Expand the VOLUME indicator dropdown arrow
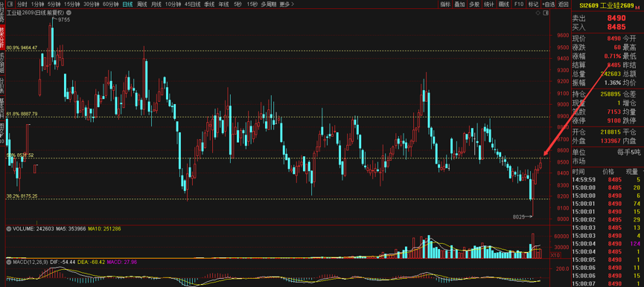 pyautogui.click(x=9, y=228)
